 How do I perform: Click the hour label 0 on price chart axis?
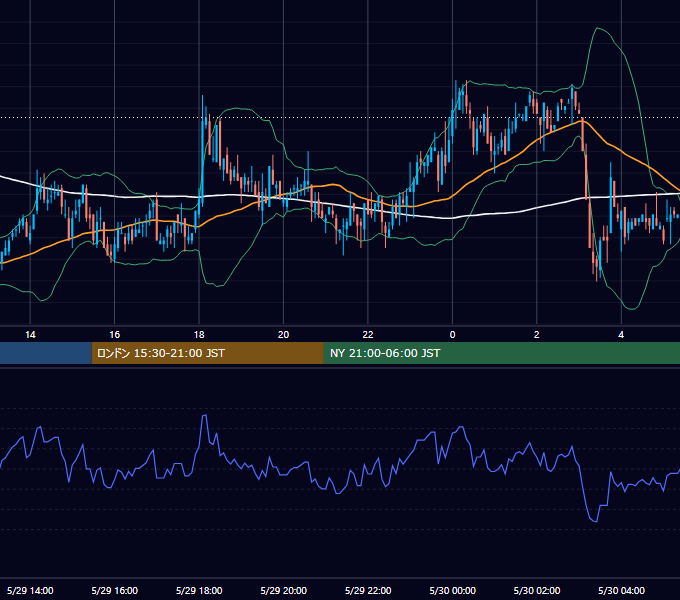pyautogui.click(x=452, y=335)
